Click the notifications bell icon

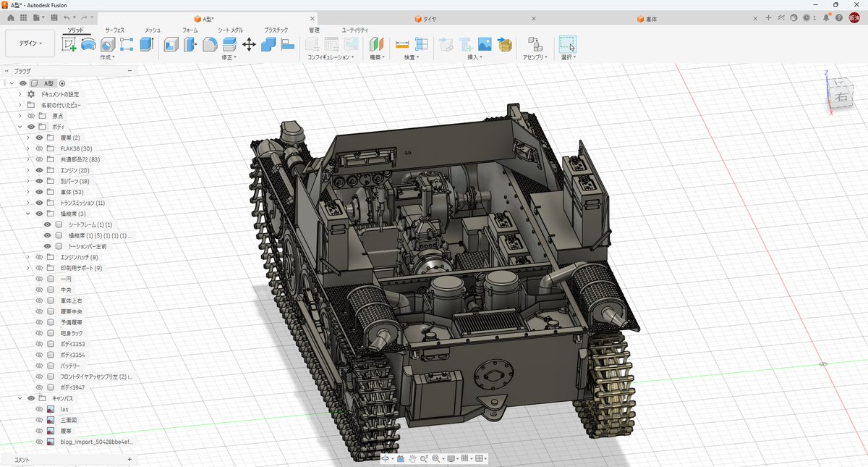(825, 17)
